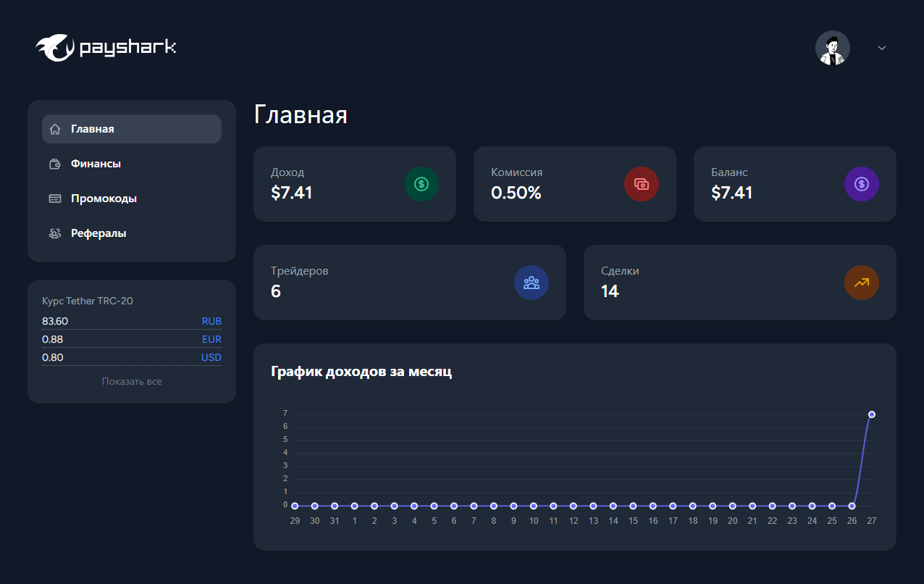Click the Показать все link

pyautogui.click(x=132, y=381)
